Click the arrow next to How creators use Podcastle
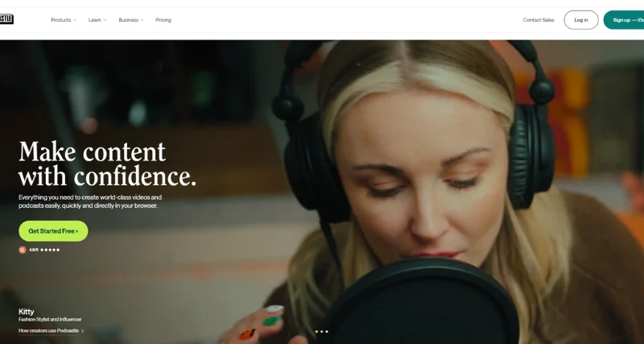644x344 pixels. pyautogui.click(x=82, y=330)
